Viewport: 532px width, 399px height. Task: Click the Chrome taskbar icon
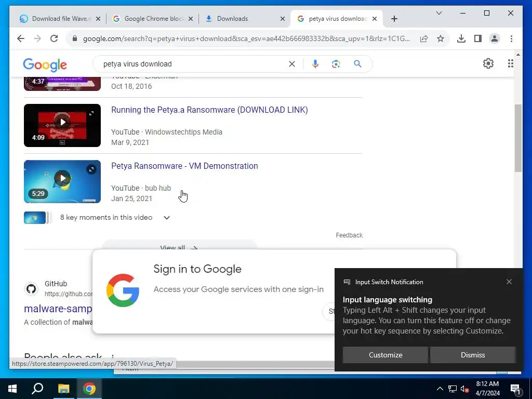coord(89,389)
